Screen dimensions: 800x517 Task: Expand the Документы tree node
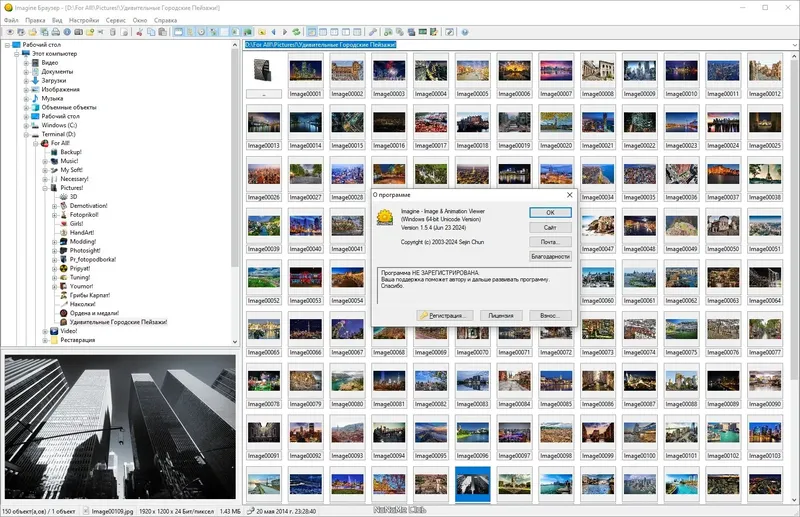click(x=26, y=71)
